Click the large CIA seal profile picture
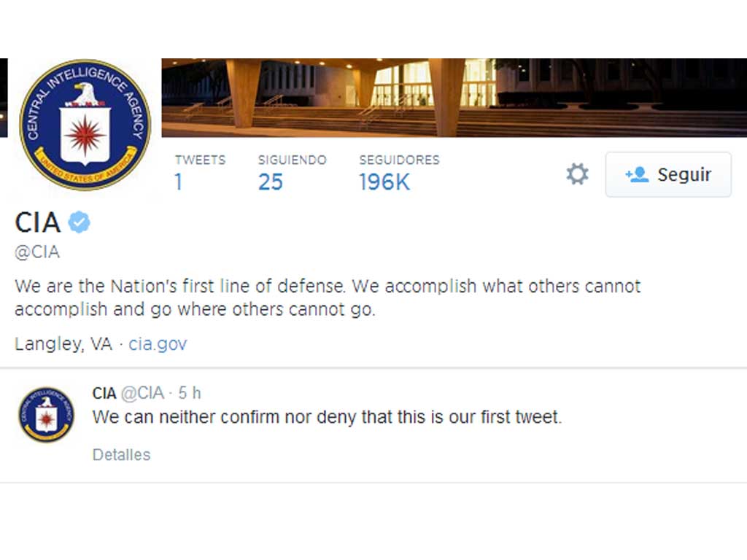The height and width of the screenshot is (560, 747). pos(85,125)
